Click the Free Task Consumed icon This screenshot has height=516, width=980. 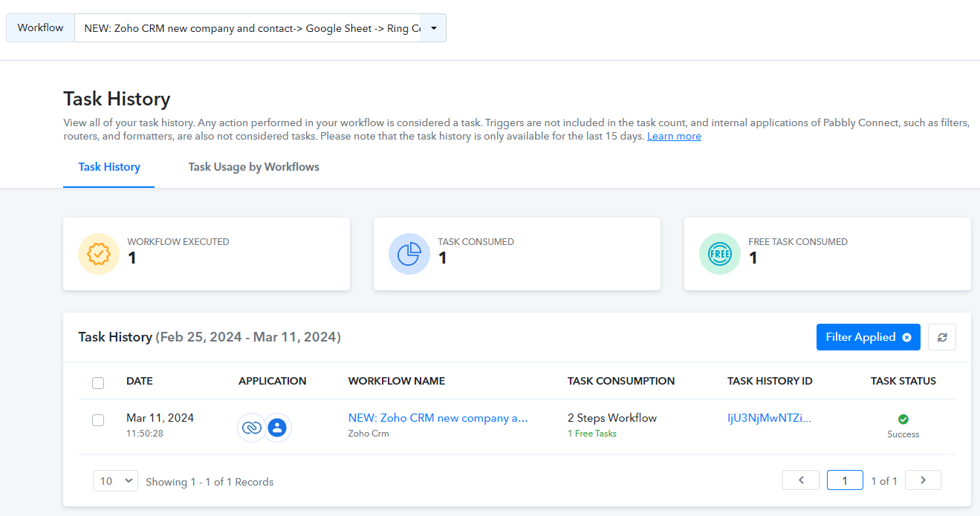pos(720,254)
